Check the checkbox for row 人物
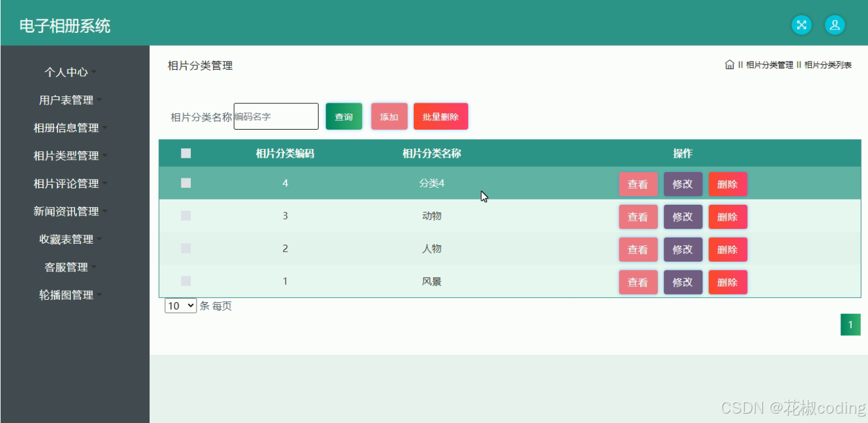 click(x=186, y=249)
